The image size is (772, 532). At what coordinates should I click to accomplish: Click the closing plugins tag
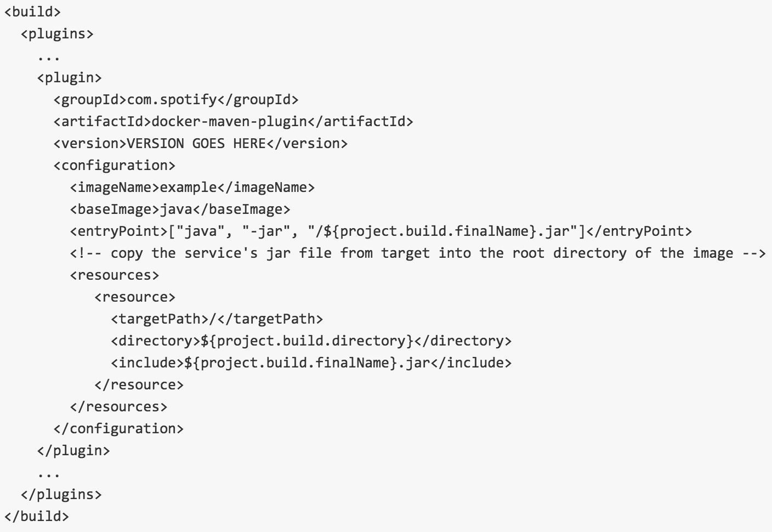[61, 495]
